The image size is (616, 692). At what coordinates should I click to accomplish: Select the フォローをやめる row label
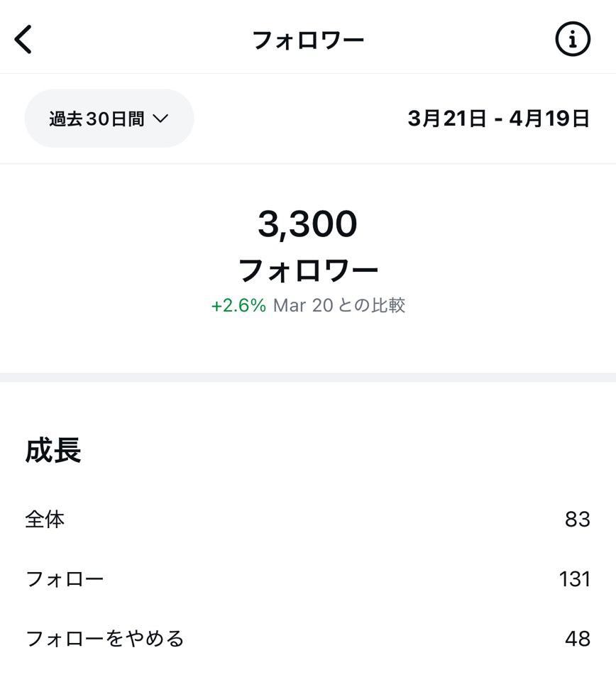pos(105,639)
